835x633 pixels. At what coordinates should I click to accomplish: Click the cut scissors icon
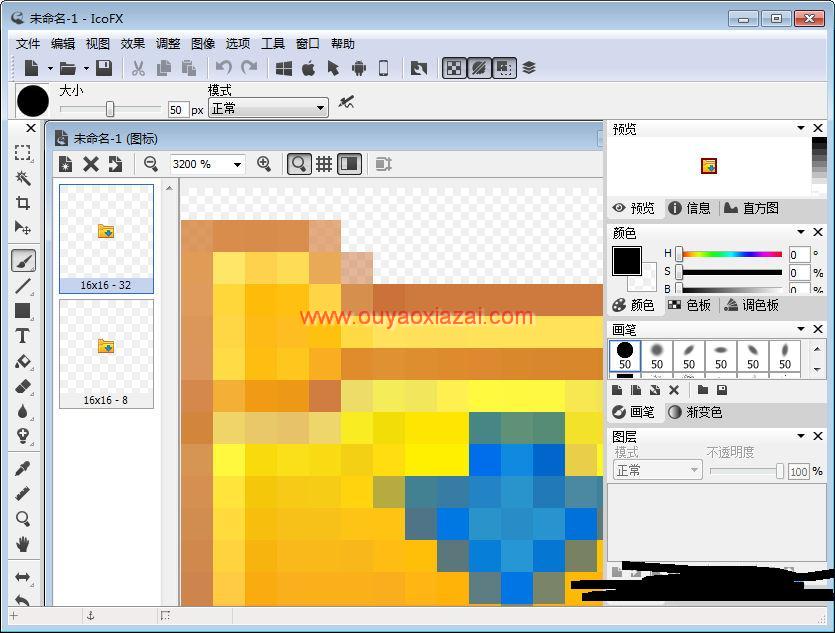tap(138, 68)
